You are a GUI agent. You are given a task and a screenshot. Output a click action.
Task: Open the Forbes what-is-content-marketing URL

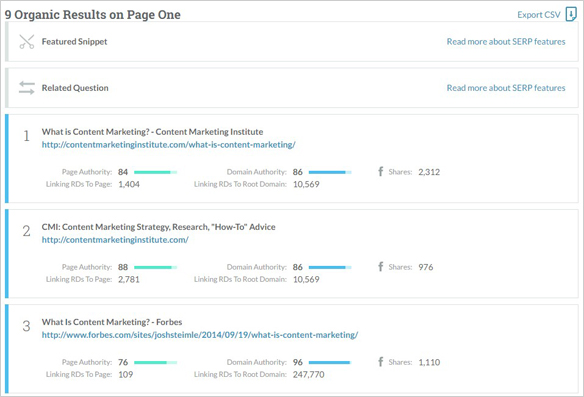[200, 335]
